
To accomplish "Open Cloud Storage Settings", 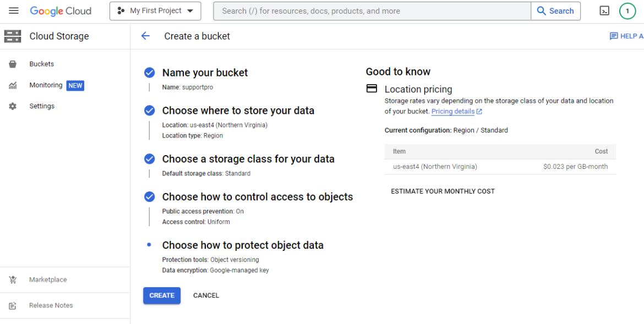I will [42, 106].
